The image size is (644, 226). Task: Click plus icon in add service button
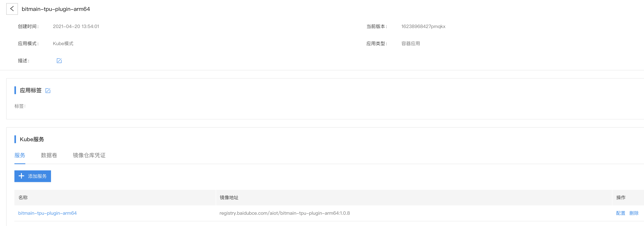coord(21,176)
